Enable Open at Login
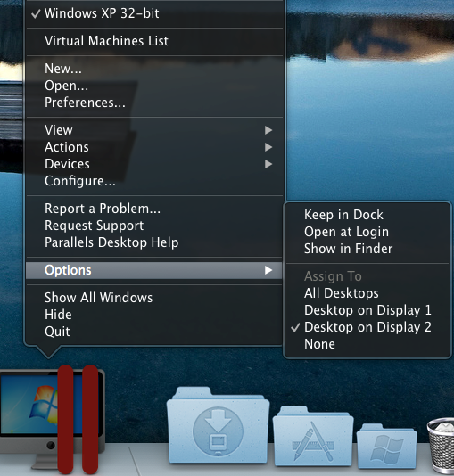 [367, 232]
